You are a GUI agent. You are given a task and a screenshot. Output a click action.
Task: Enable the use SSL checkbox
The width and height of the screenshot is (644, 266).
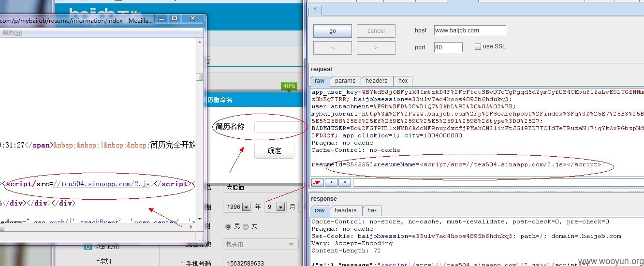coord(478,46)
